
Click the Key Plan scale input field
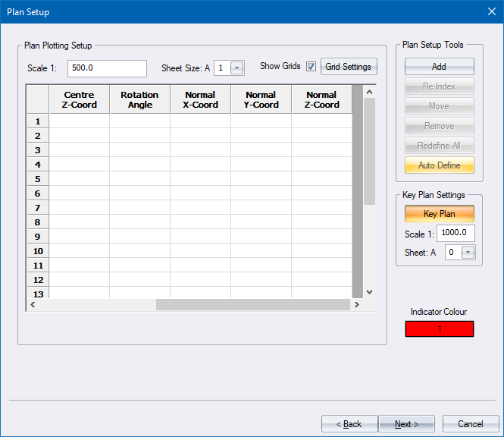455,234
